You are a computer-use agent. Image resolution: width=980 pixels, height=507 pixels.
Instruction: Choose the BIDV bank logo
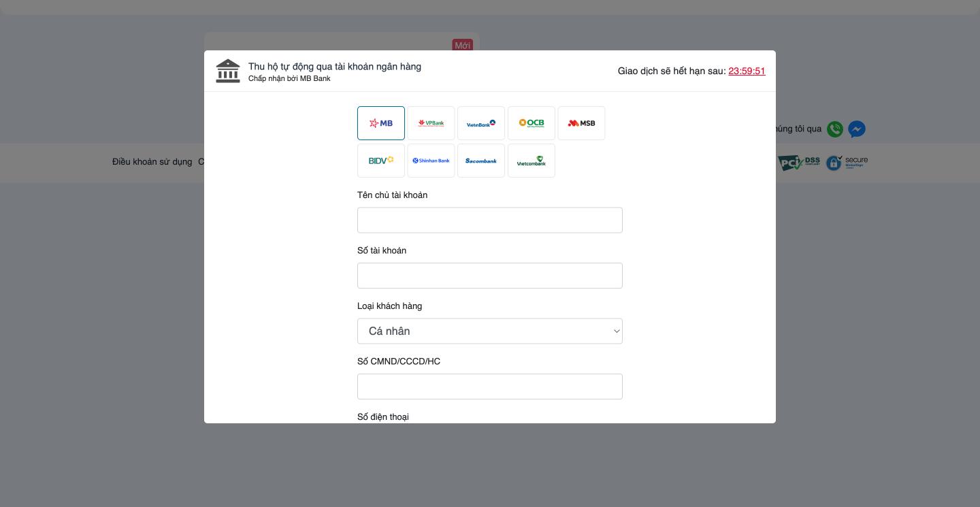[381, 161]
